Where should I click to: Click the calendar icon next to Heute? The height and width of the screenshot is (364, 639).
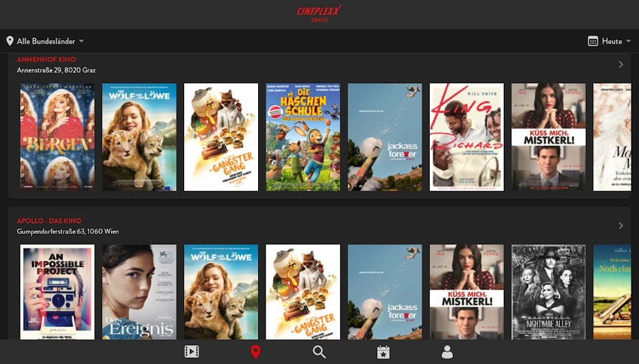591,41
